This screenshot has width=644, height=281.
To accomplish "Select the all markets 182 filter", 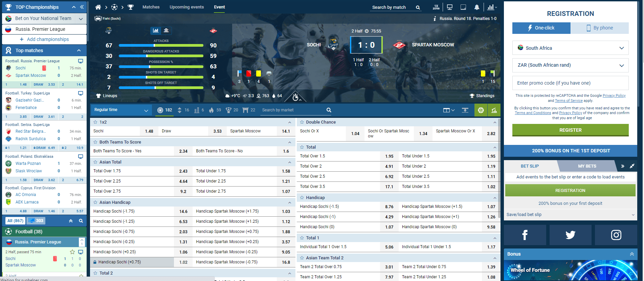I will pyautogui.click(x=165, y=110).
